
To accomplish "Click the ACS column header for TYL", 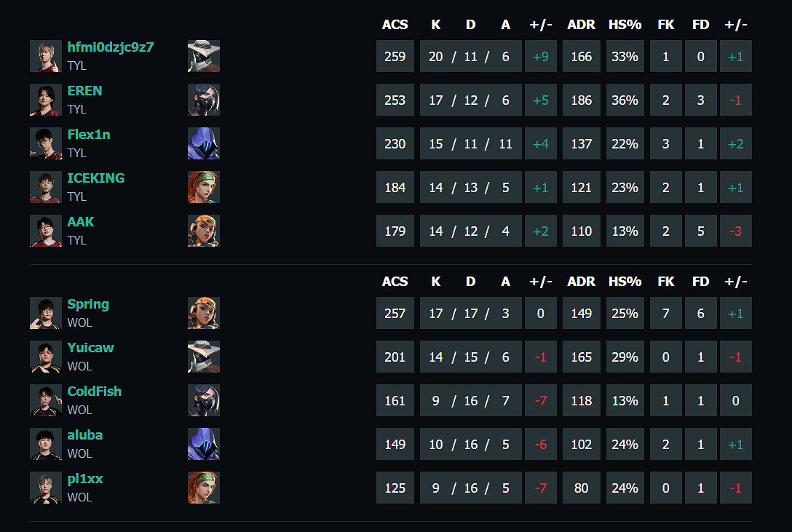I will click(395, 25).
